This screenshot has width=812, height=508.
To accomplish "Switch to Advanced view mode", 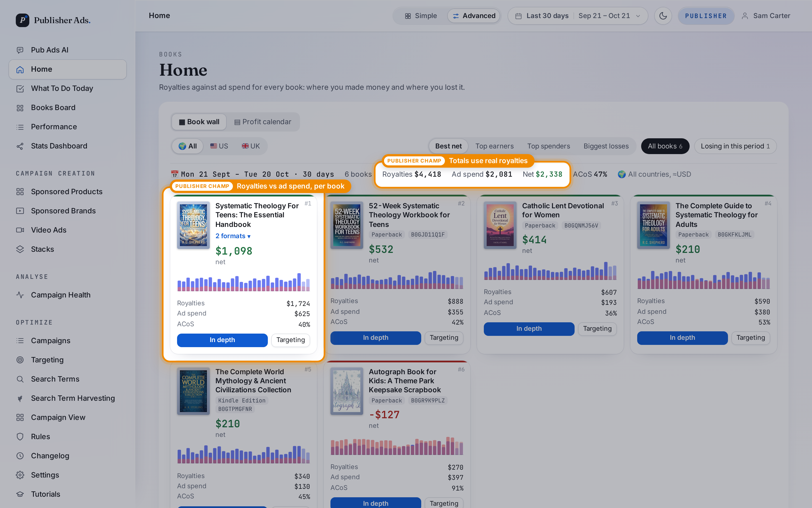I will pyautogui.click(x=474, y=16).
